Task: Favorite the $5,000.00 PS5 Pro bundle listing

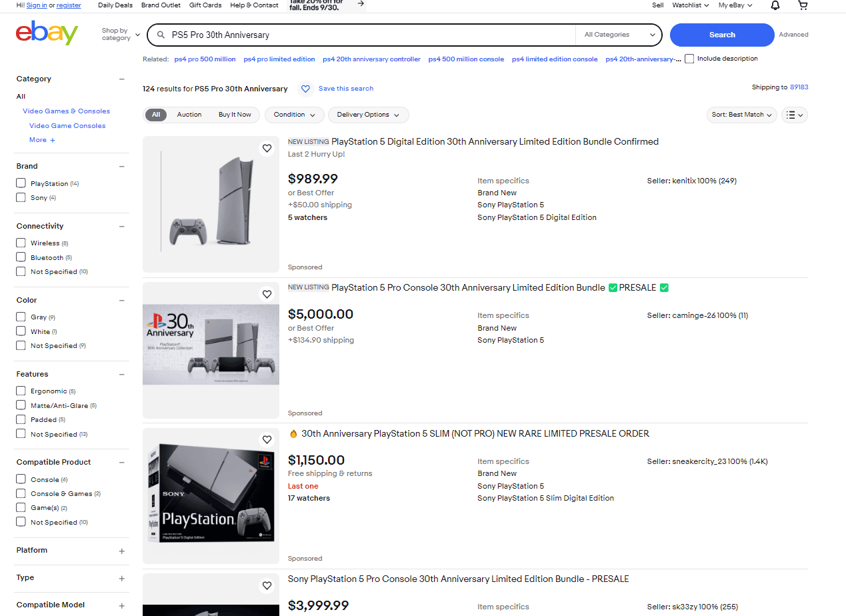Action: [x=267, y=294]
